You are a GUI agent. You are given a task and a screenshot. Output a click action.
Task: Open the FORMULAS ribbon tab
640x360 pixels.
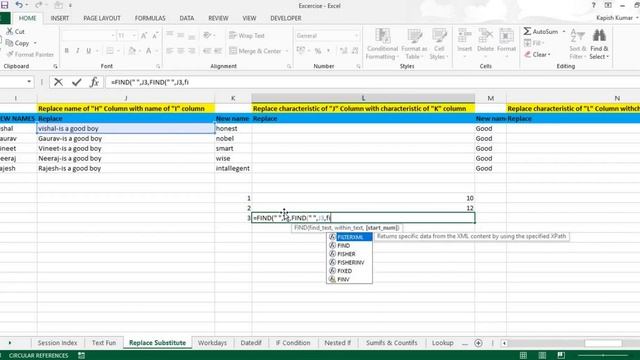pyautogui.click(x=150, y=18)
